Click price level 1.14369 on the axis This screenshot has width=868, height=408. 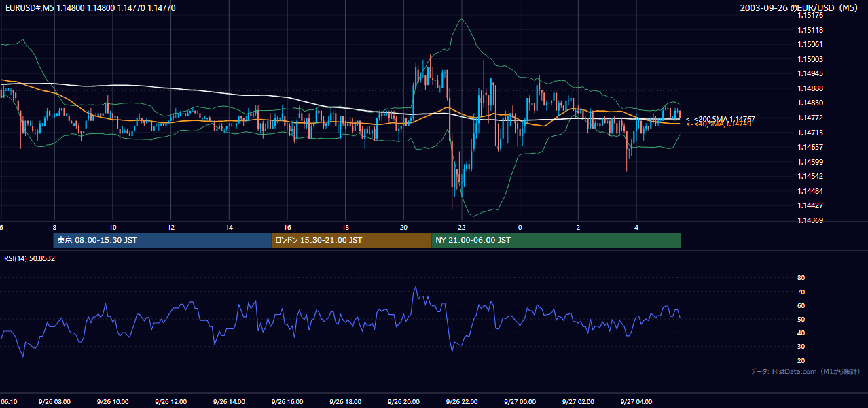(x=810, y=220)
